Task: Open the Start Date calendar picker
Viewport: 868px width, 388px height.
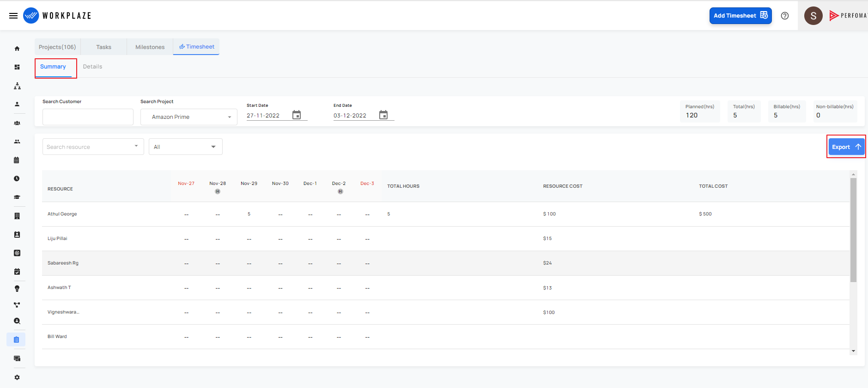Action: pos(297,115)
